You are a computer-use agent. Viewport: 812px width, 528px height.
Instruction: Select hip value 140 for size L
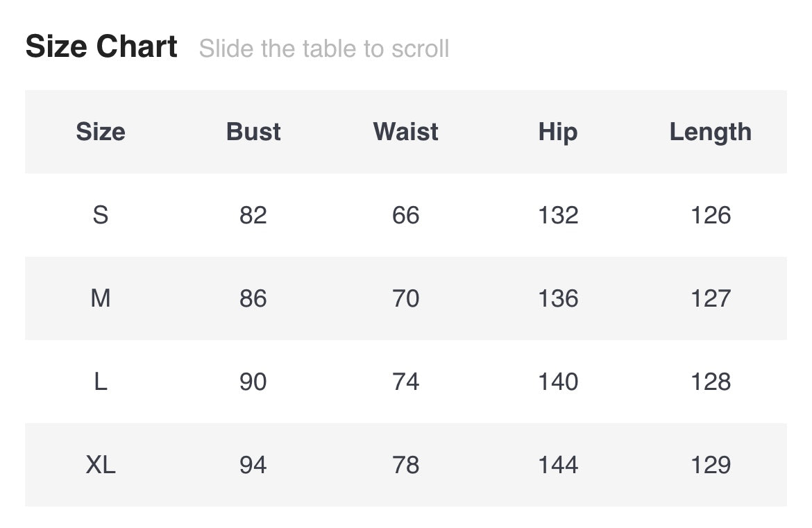point(558,382)
